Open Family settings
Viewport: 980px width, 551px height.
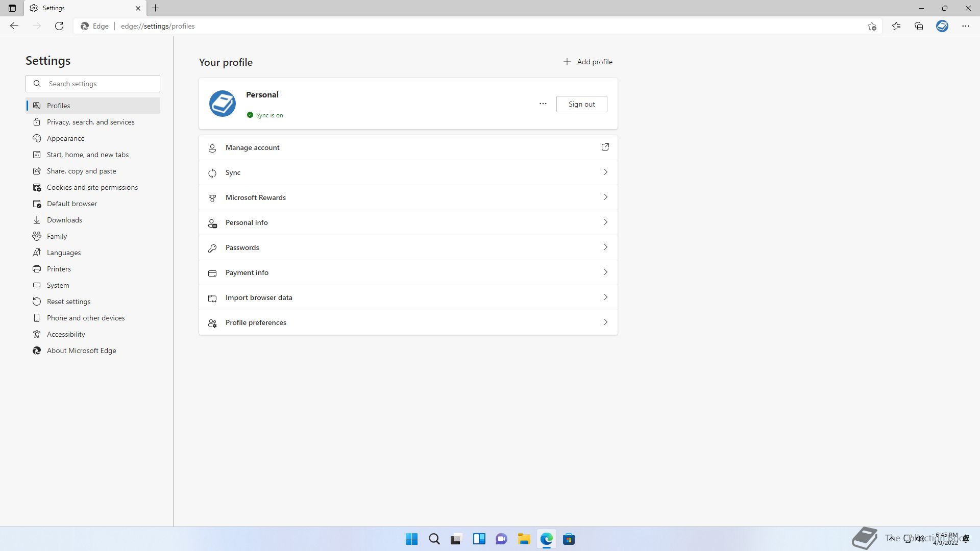click(93, 236)
